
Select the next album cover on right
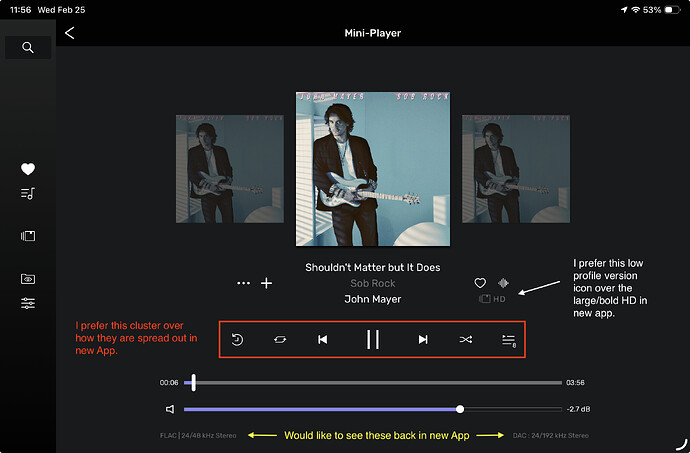pos(515,169)
